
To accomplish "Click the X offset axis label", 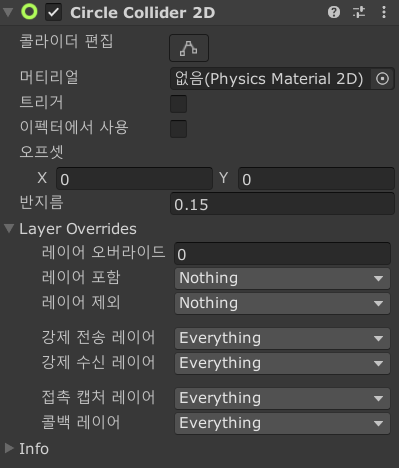I will (x=42, y=178).
